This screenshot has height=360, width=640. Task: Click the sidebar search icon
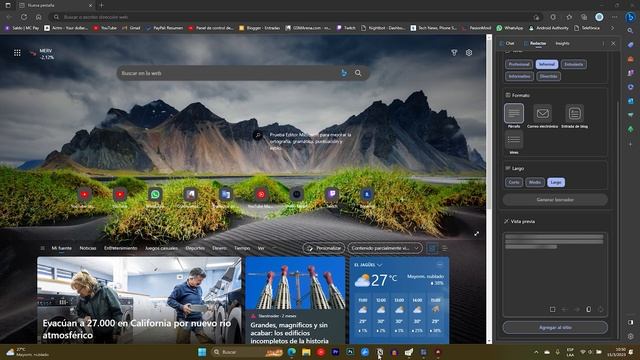(x=631, y=31)
